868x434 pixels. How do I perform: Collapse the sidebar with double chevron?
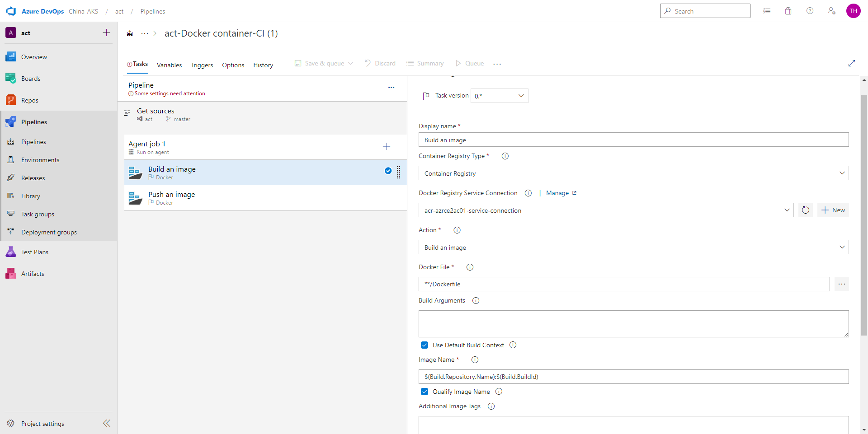[107, 423]
